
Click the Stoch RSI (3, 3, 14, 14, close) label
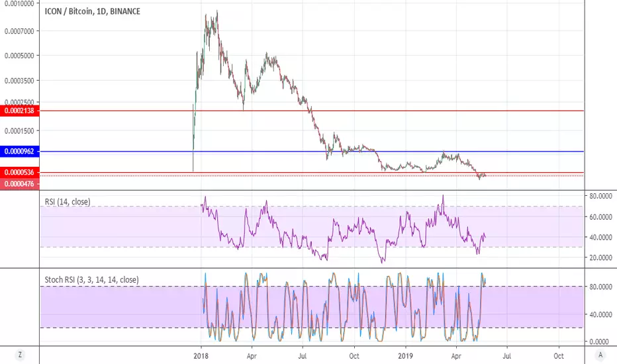(x=91, y=280)
